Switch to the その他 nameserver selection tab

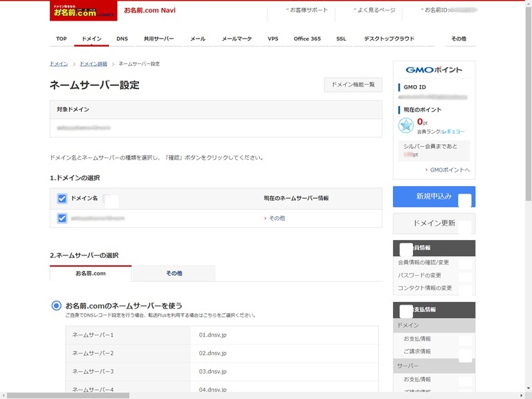tap(174, 273)
